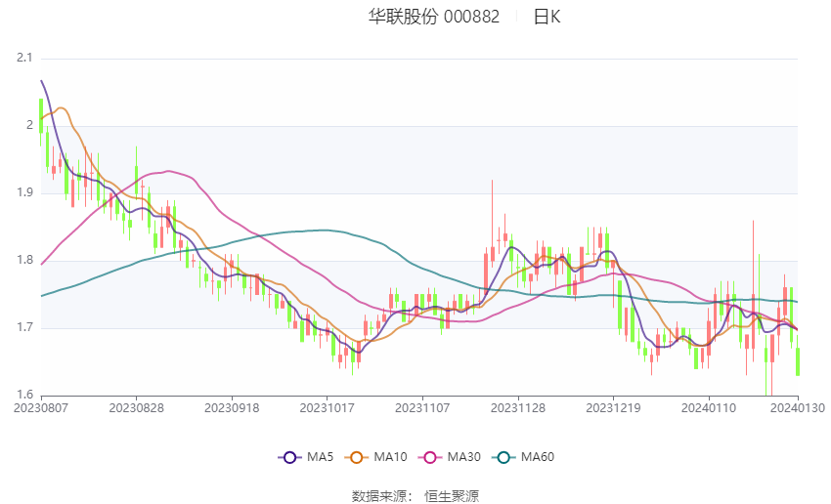The image size is (831, 504).
Task: Click the 20240130 date axis label
Action: (x=798, y=408)
